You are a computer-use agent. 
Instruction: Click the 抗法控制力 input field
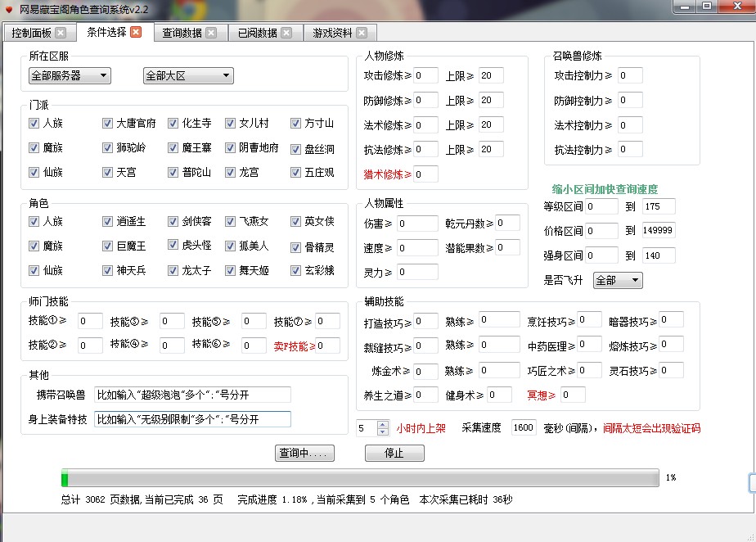630,150
